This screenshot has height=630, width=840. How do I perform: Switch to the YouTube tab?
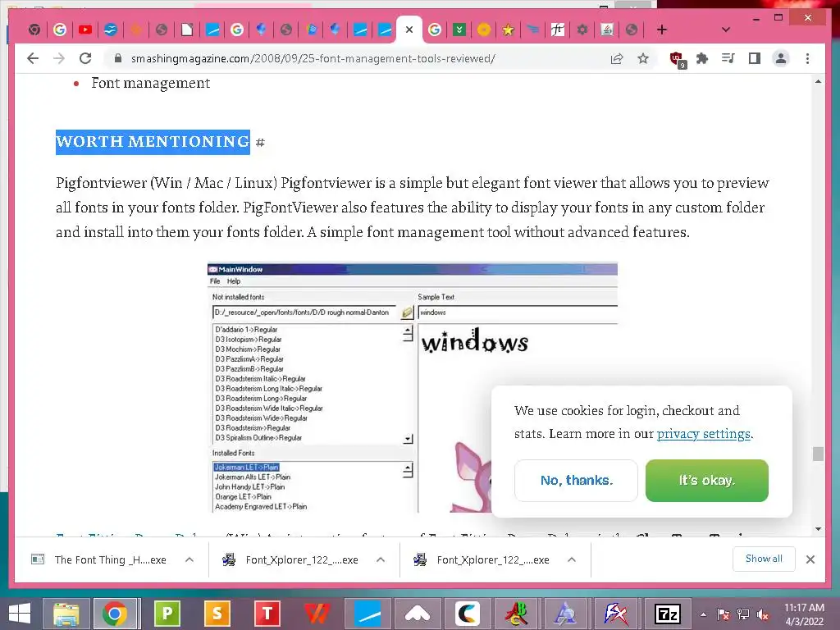(x=84, y=30)
